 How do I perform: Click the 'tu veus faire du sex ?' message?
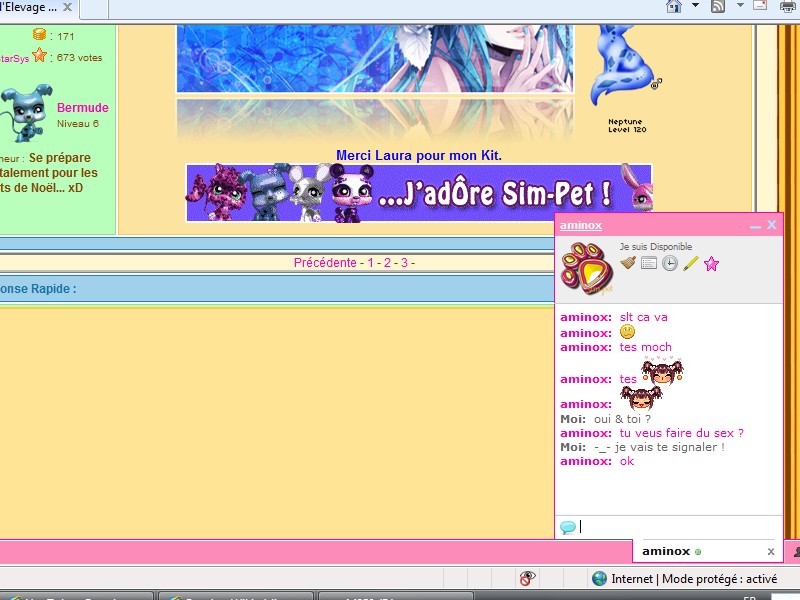point(682,433)
